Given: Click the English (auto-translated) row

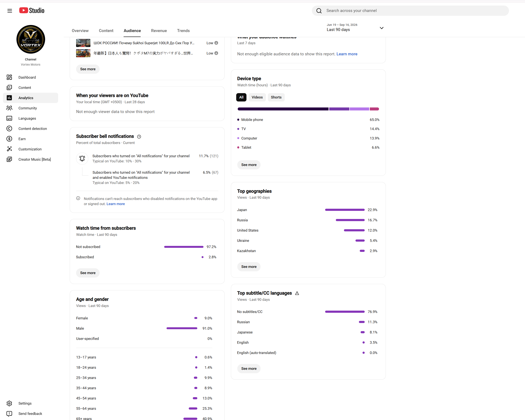Looking at the screenshot, I should (307, 352).
